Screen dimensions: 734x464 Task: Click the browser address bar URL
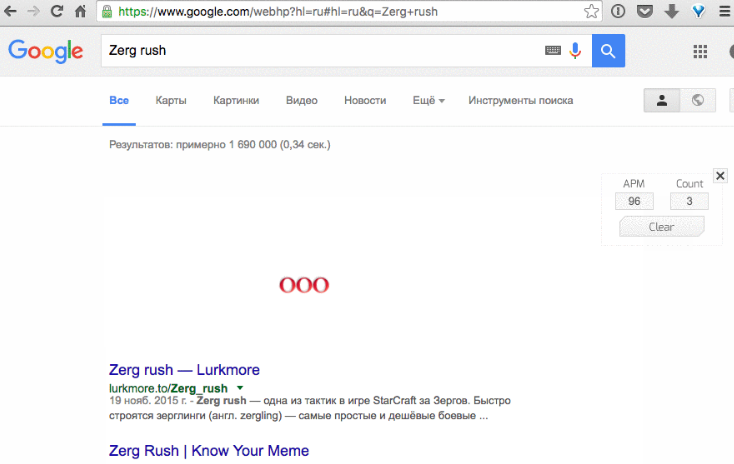pyautogui.click(x=278, y=11)
